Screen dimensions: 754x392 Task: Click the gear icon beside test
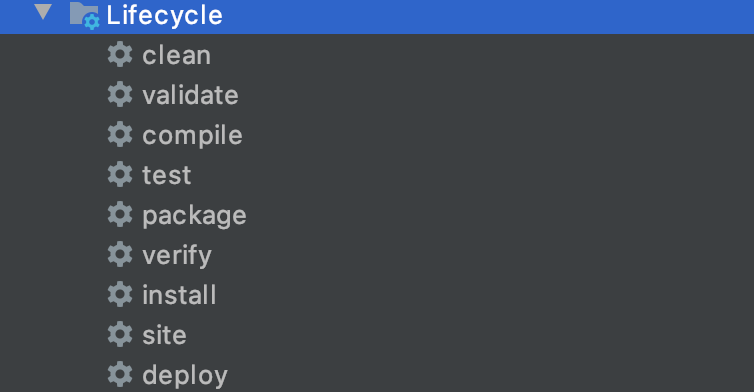[x=120, y=174]
